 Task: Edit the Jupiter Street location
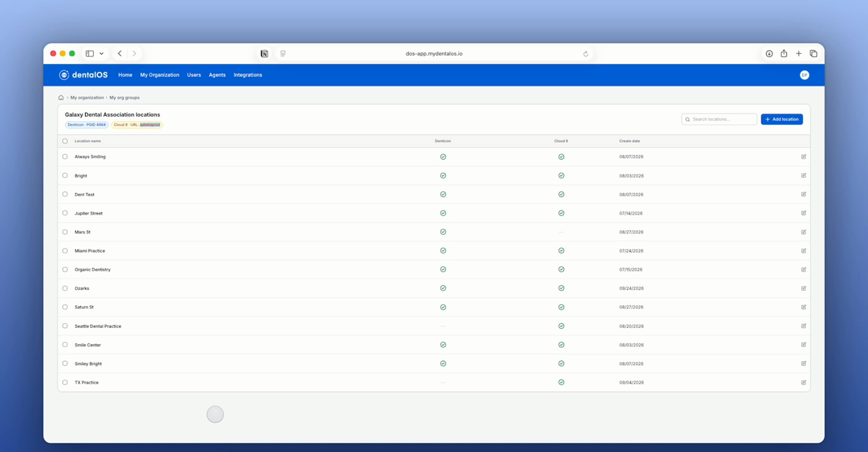[x=804, y=213]
